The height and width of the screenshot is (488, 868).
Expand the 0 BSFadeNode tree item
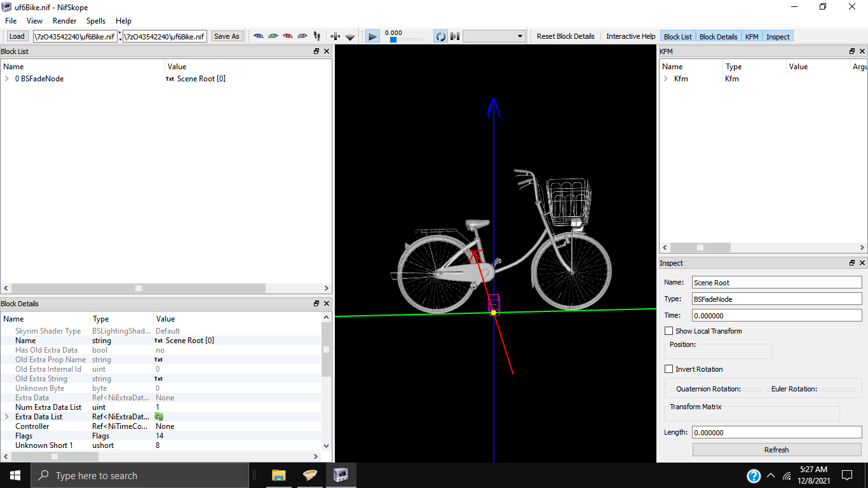pos(6,79)
